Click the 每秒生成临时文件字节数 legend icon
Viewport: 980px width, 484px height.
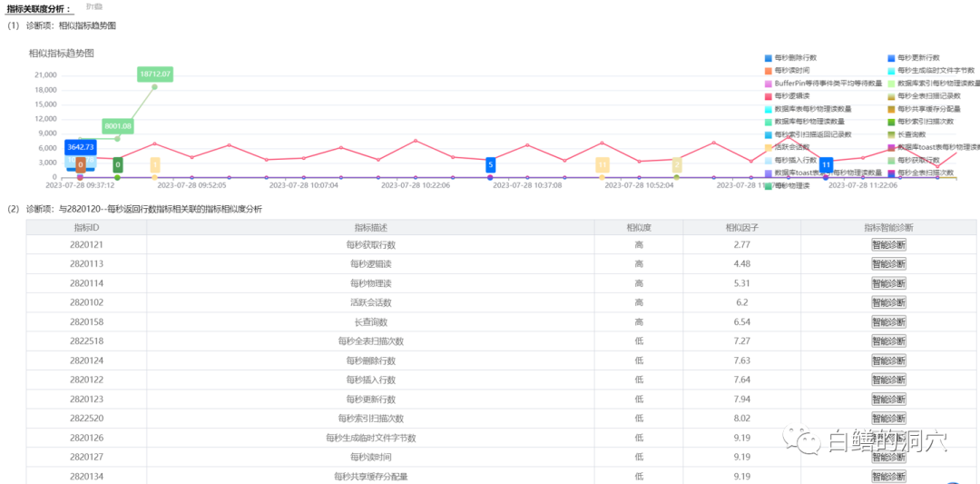(892, 70)
